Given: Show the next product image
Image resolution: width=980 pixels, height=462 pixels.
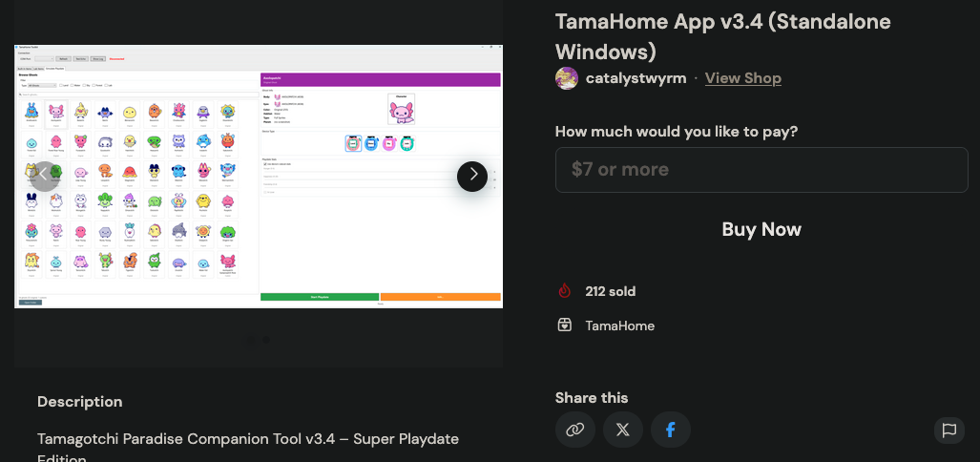Looking at the screenshot, I should (472, 176).
